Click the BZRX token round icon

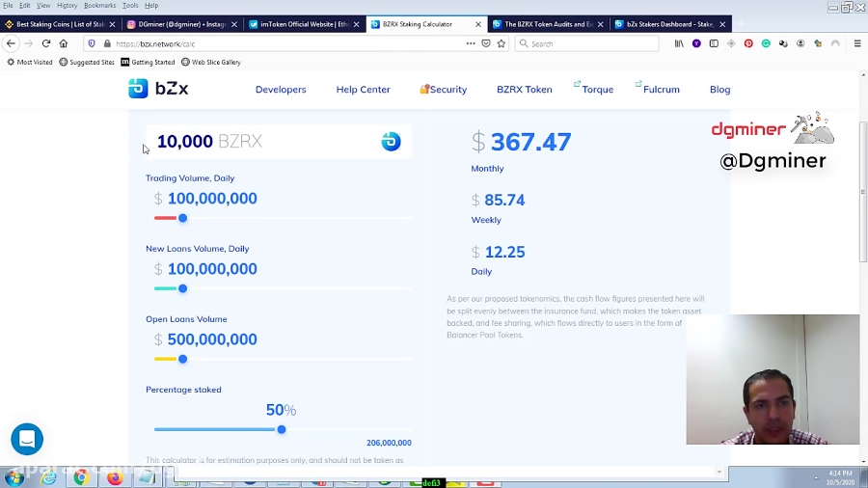pos(391,142)
